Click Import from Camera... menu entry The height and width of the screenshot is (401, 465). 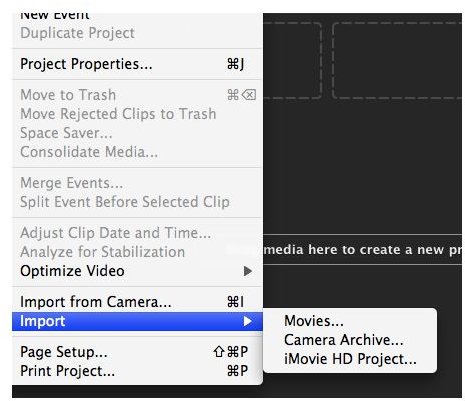tap(137, 302)
